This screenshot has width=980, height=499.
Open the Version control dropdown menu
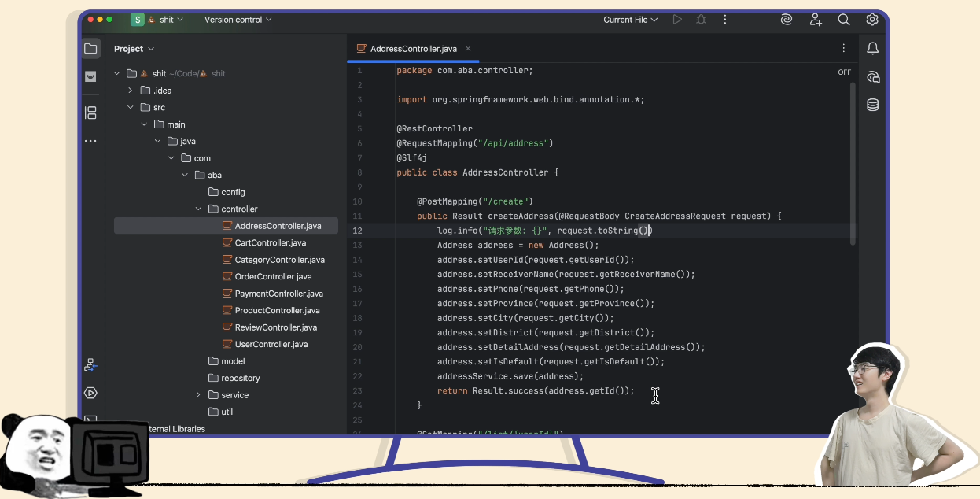[238, 20]
